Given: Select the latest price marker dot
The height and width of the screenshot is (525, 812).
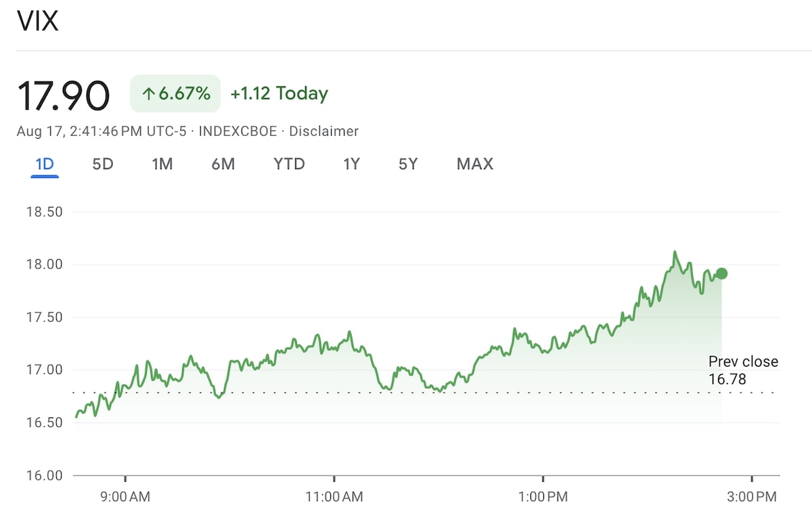Looking at the screenshot, I should pyautogui.click(x=721, y=272).
